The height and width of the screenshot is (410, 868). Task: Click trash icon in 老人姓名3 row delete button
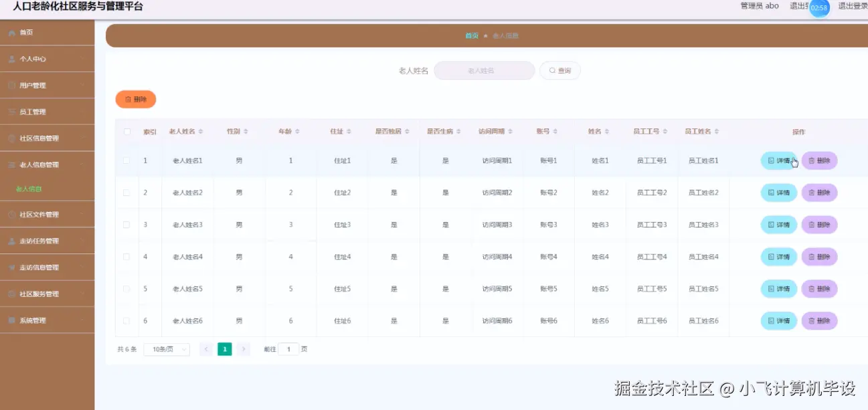point(812,225)
